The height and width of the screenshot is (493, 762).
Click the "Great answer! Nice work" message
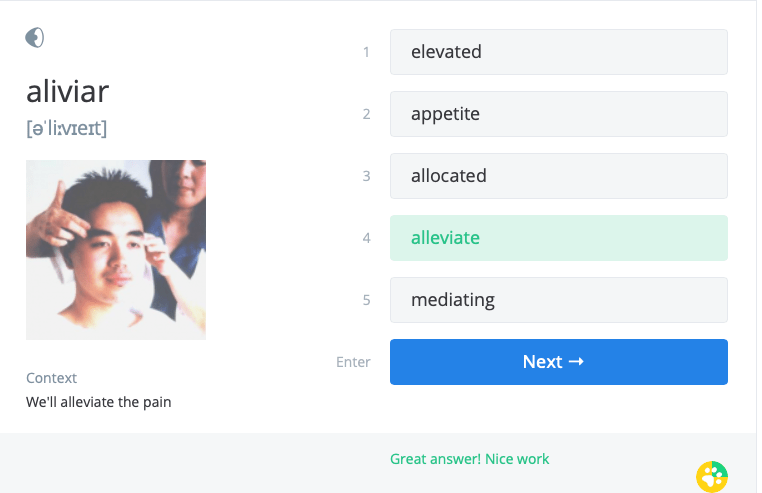click(469, 459)
